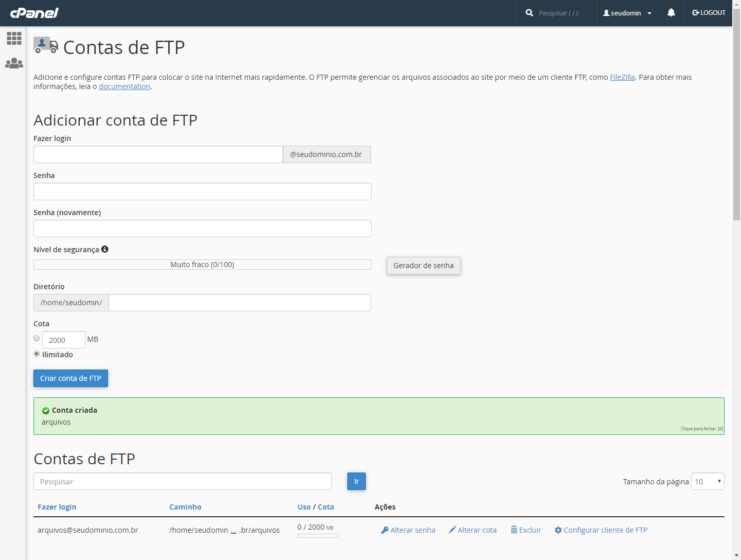Sort by Caminho column
This screenshot has height=560, width=741.
[185, 507]
